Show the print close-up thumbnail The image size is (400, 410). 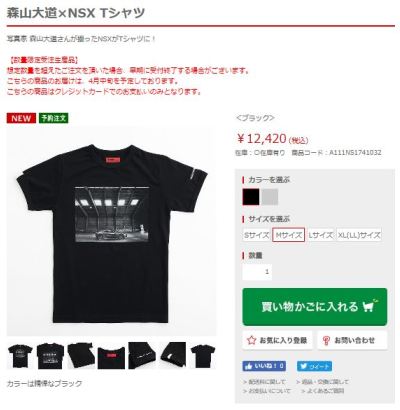[x=50, y=356]
